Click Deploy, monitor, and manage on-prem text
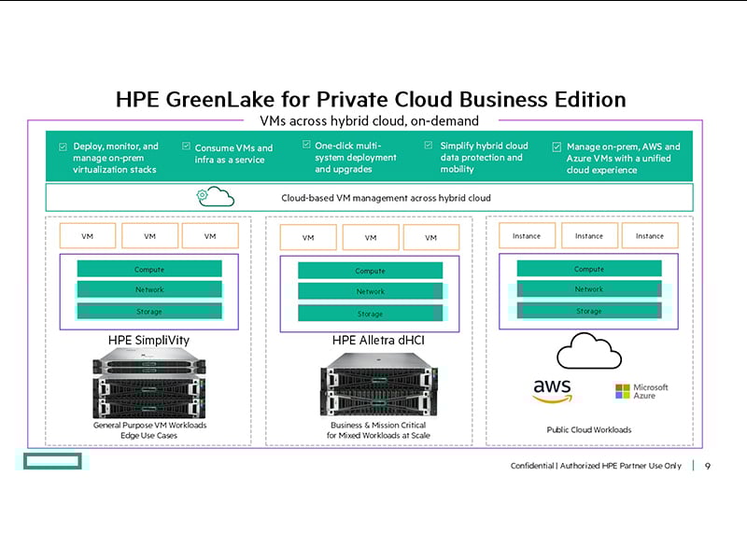Screen dimensions: 747x560 [x=115, y=158]
